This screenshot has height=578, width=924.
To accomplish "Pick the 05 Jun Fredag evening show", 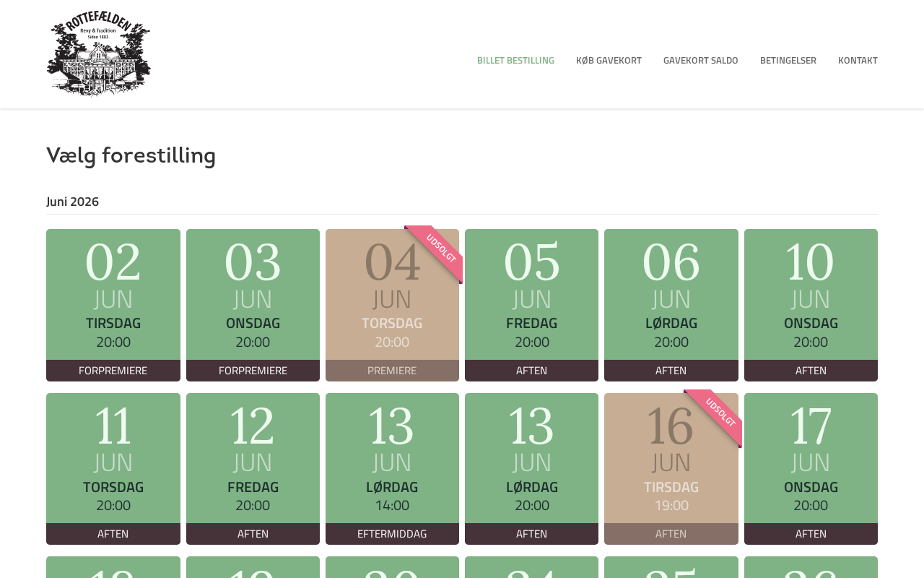I will 531,305.
